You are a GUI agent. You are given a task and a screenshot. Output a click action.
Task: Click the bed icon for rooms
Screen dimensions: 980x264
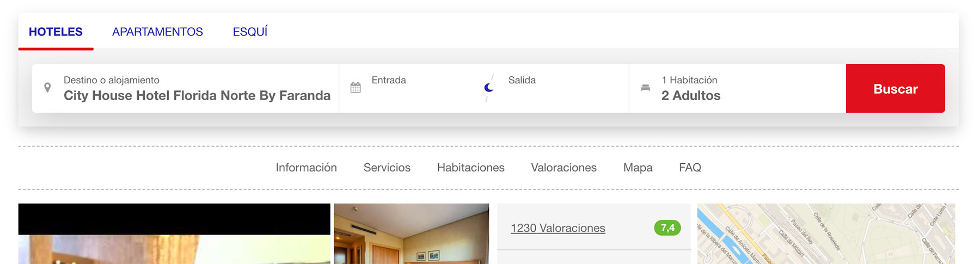645,88
